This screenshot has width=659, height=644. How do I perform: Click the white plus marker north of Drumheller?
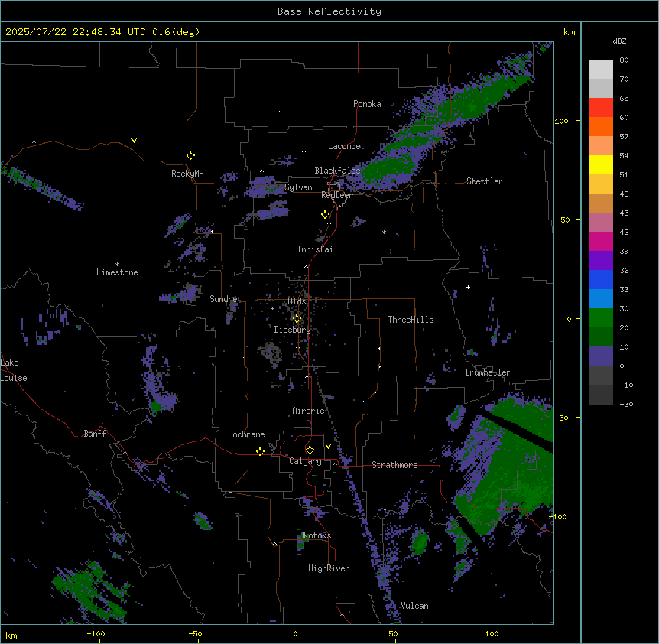click(468, 287)
